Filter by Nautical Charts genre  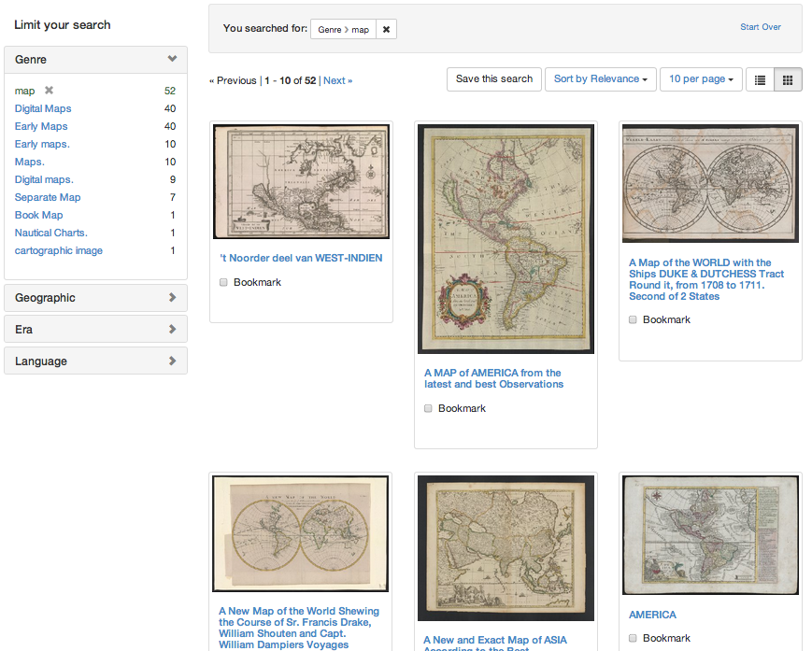(50, 233)
